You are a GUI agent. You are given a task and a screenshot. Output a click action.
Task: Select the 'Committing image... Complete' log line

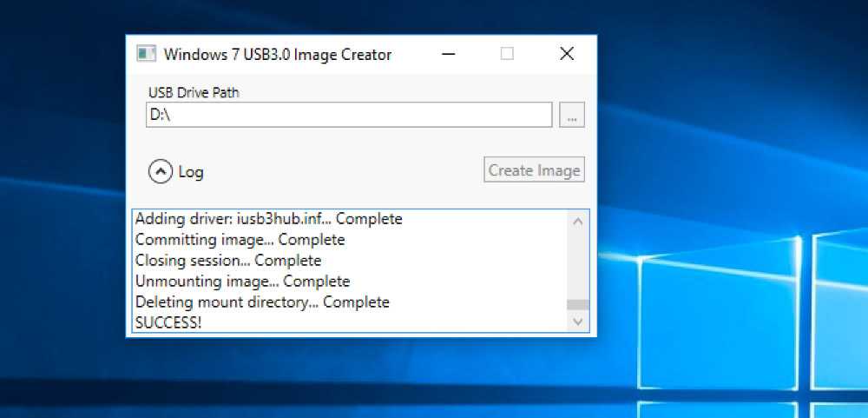click(x=240, y=240)
